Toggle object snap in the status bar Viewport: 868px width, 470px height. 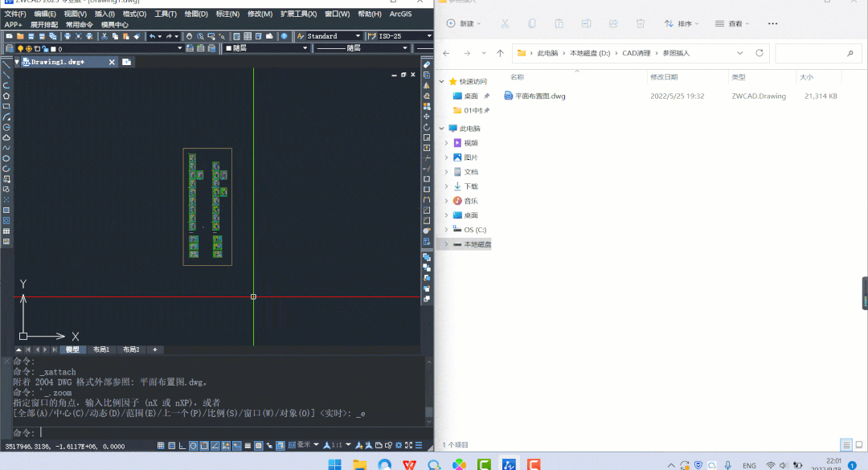203,444
